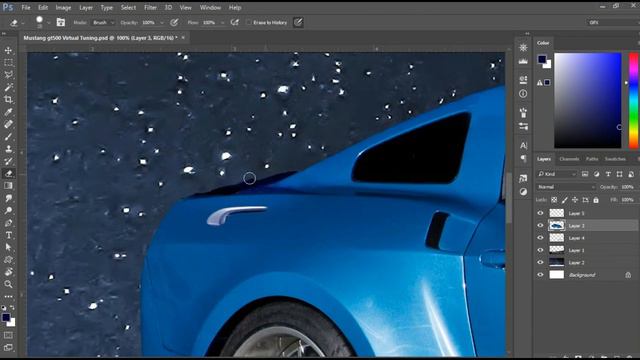Click the toolbar foreground color square
The height and width of the screenshot is (360, 640).
pyautogui.click(x=6, y=317)
